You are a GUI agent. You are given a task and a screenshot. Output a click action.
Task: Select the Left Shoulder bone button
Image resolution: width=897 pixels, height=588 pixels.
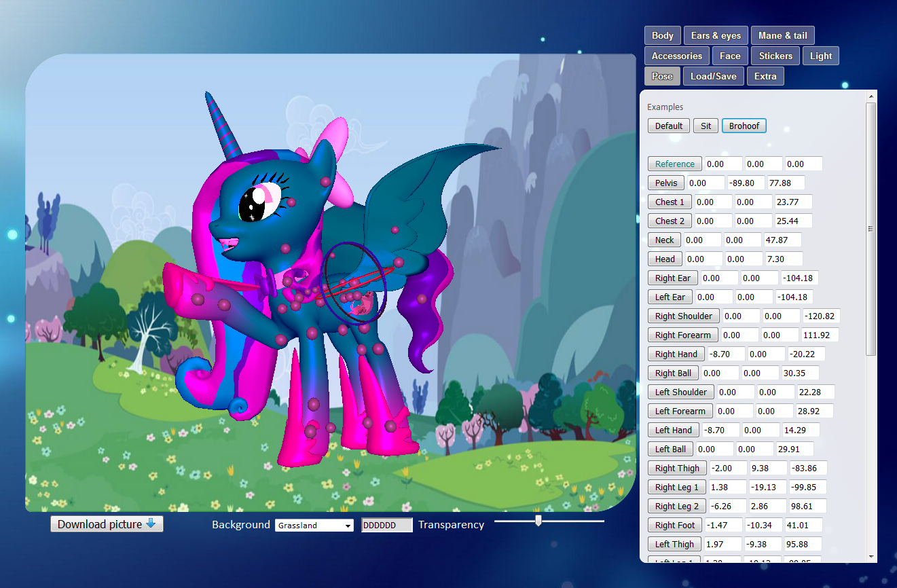pos(681,392)
